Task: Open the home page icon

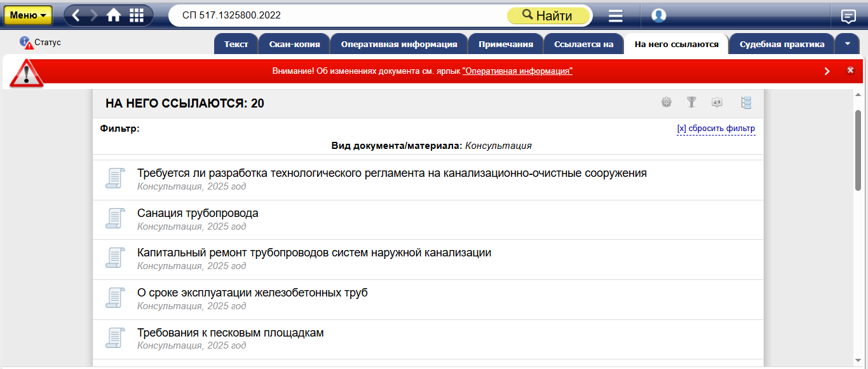Action: click(x=114, y=15)
